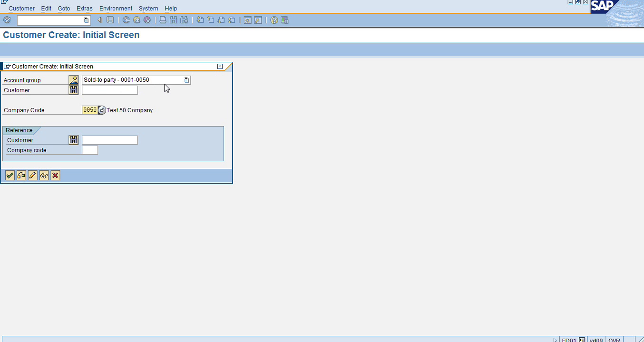
Task: Click the binoculars beside the top Customer field
Action: click(x=73, y=90)
